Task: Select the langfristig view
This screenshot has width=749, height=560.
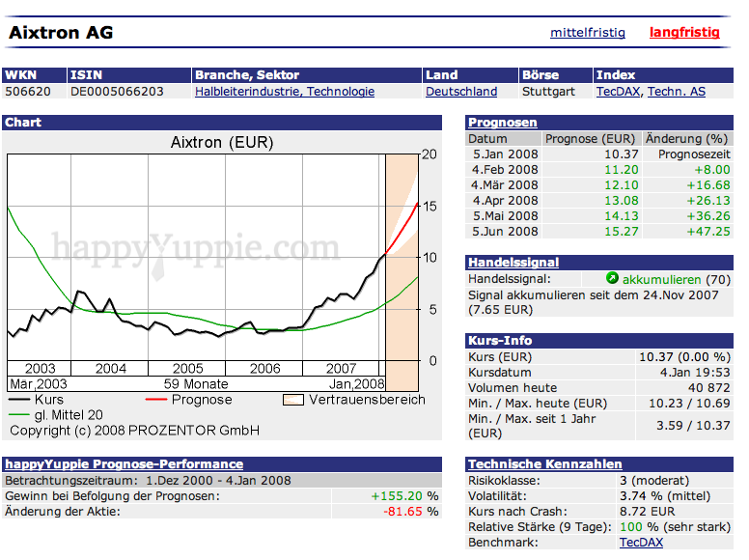Action: tap(684, 32)
